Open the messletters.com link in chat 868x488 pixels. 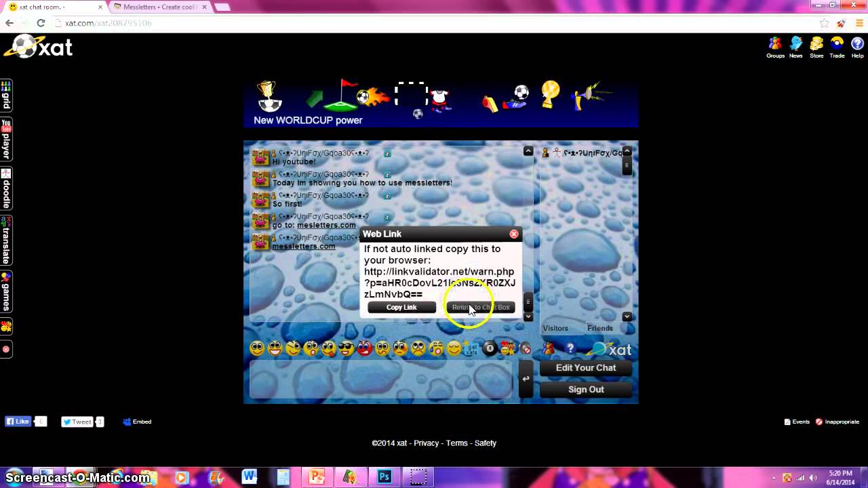304,246
